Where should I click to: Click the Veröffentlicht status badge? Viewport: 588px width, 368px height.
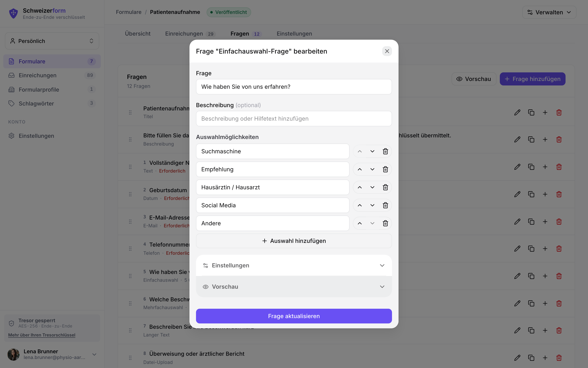click(x=229, y=12)
